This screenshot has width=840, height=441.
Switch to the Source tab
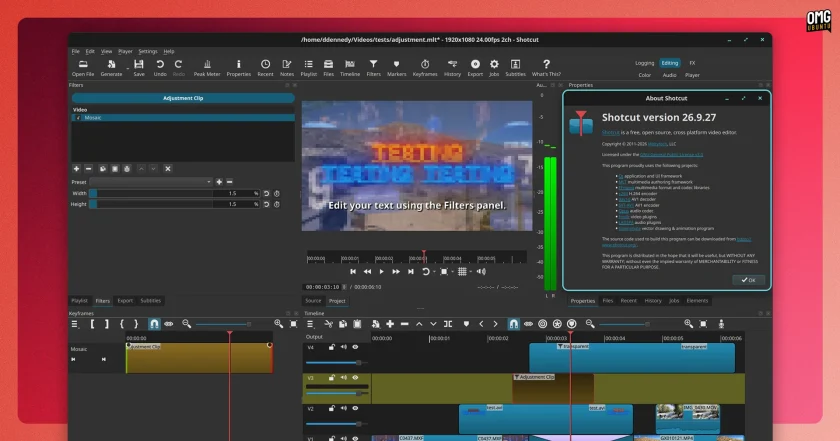313,301
